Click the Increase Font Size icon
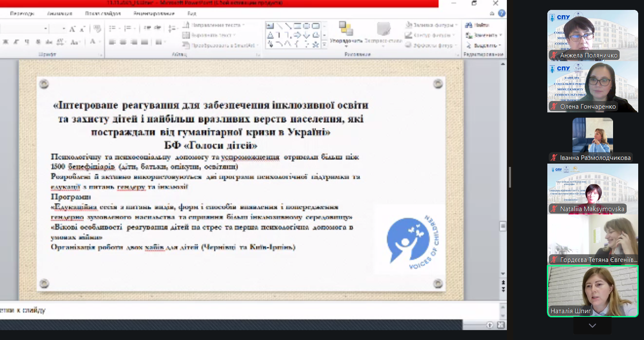This screenshot has height=340, width=644. click(72, 29)
